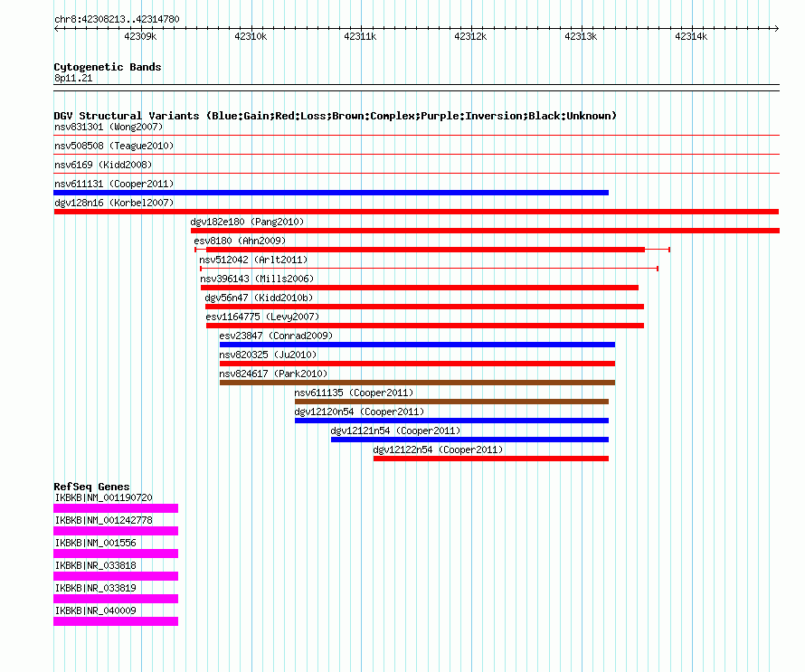The image size is (805, 672).
Task: Select the nsv512042 (Arlt2011) label
Action: click(x=253, y=260)
